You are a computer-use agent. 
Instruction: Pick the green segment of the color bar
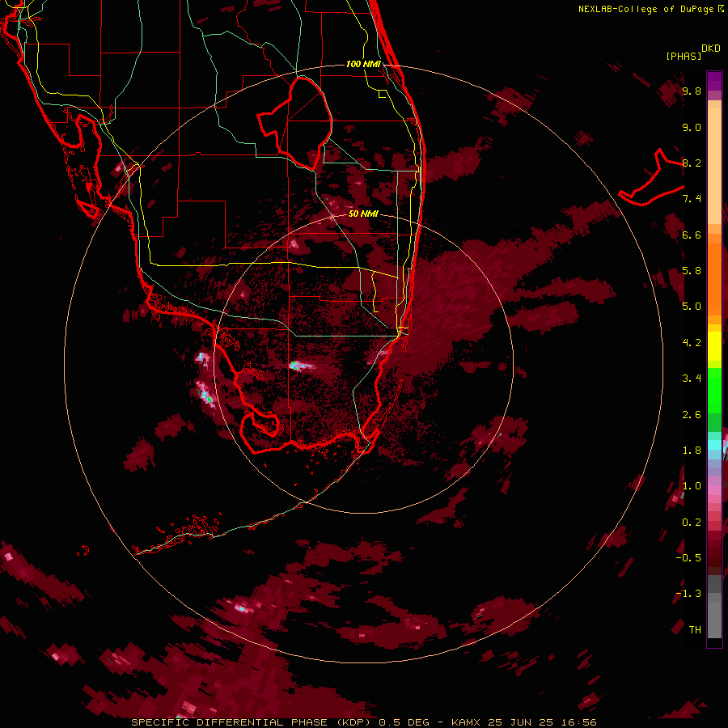714,390
